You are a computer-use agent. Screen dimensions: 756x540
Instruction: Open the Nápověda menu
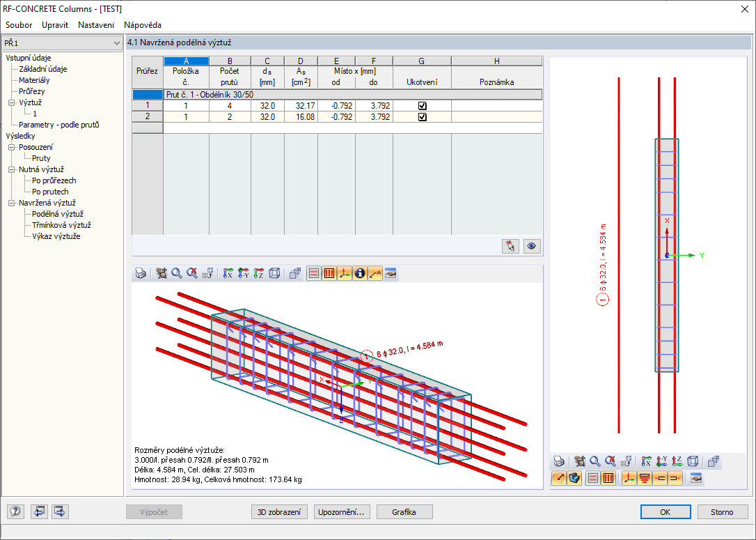point(143,25)
